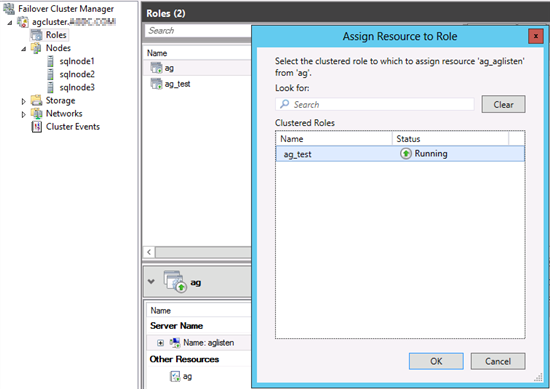This screenshot has height=389, width=550.
Task: Click the ag resource icon under Other Resources
Action: pyautogui.click(x=175, y=376)
